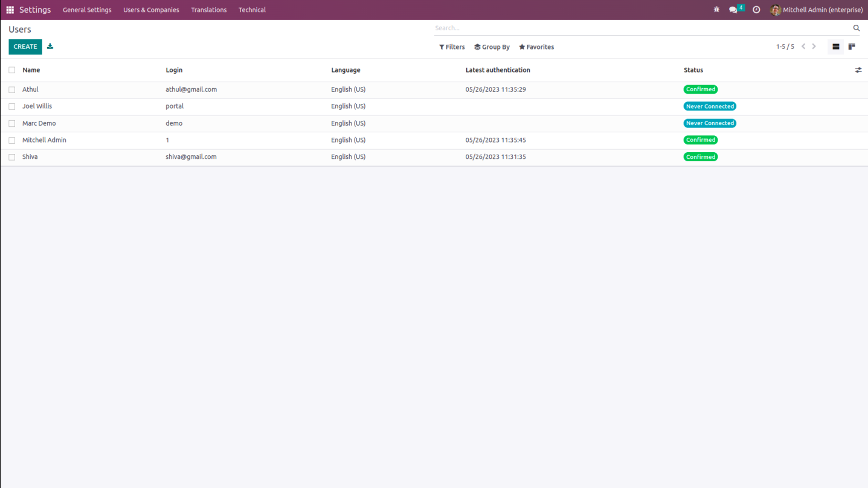Image resolution: width=868 pixels, height=488 pixels.
Task: Click English (US) in Joel Willis row
Action: pyautogui.click(x=348, y=106)
